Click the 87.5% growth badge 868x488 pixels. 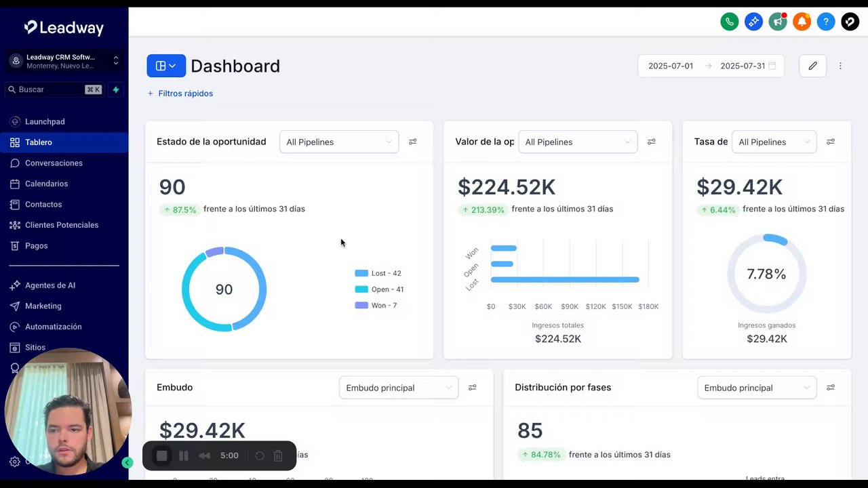180,210
